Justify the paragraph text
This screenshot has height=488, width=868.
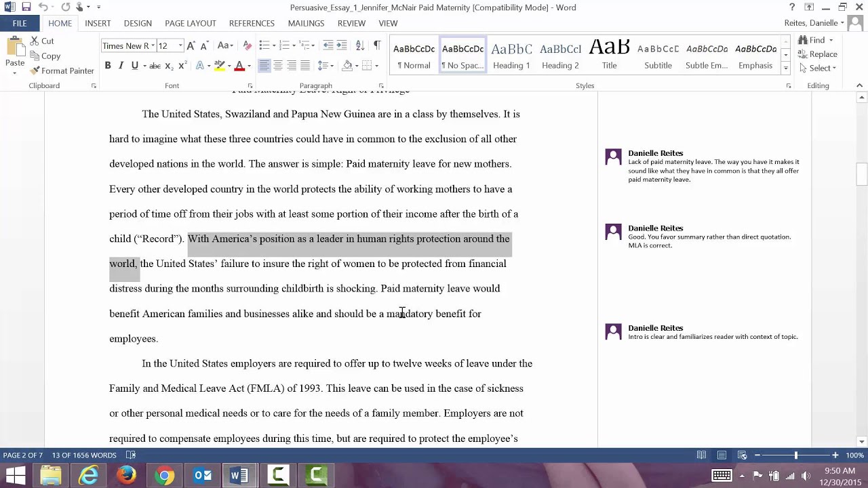(305, 66)
